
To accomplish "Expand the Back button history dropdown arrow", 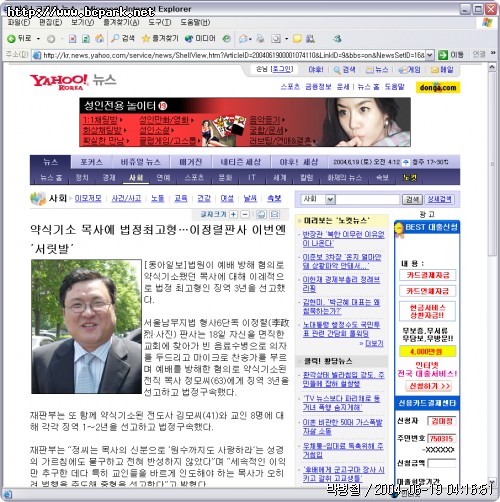I will [x=38, y=39].
